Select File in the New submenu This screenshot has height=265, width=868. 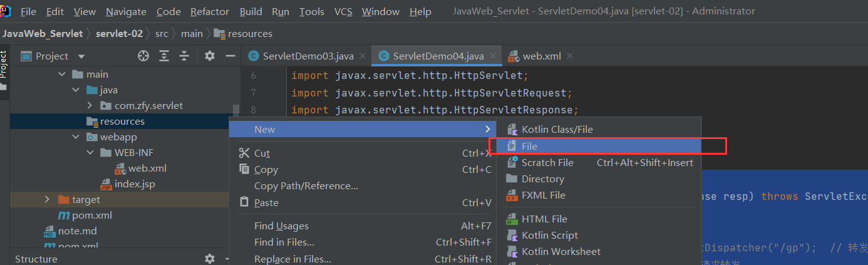pyautogui.click(x=529, y=146)
